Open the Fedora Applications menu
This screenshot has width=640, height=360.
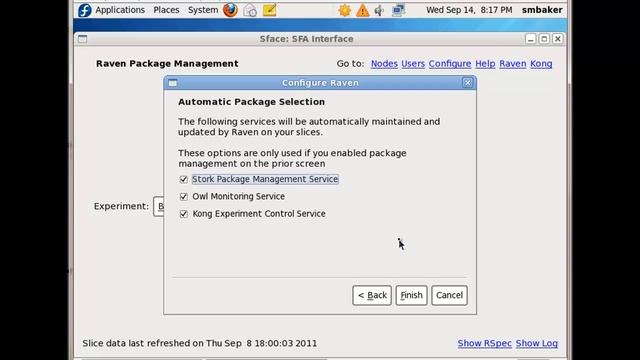112,10
